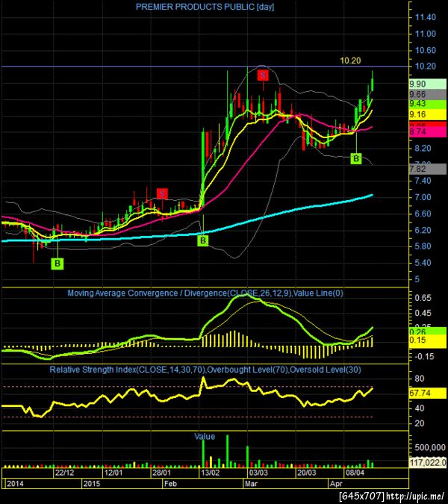Click the 08/04 date label
Viewport: 448px width, 504px height.
pyautogui.click(x=355, y=473)
